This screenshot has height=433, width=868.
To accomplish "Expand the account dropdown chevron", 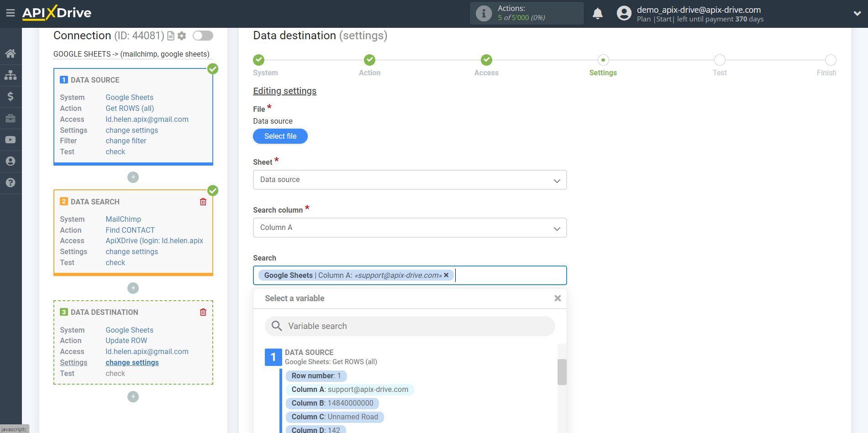I will pos(857,14).
